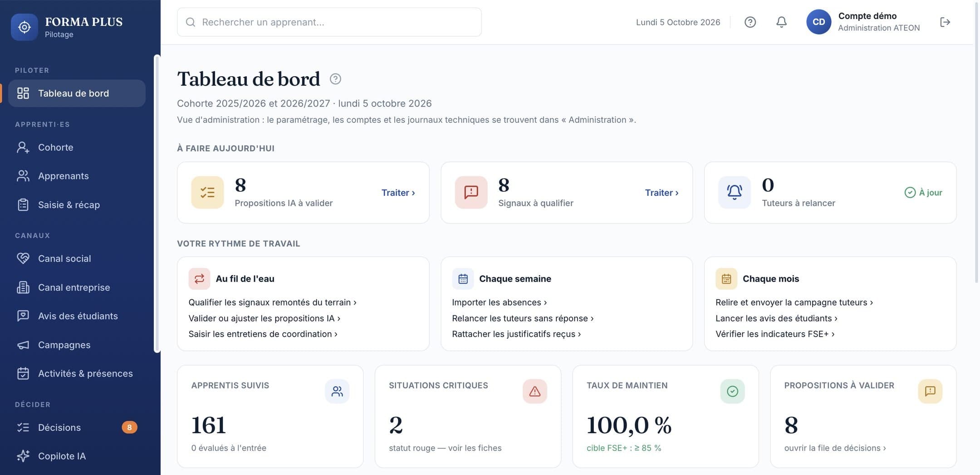Click the Propositions IA checklist icon
The height and width of the screenshot is (475, 980).
(207, 192)
